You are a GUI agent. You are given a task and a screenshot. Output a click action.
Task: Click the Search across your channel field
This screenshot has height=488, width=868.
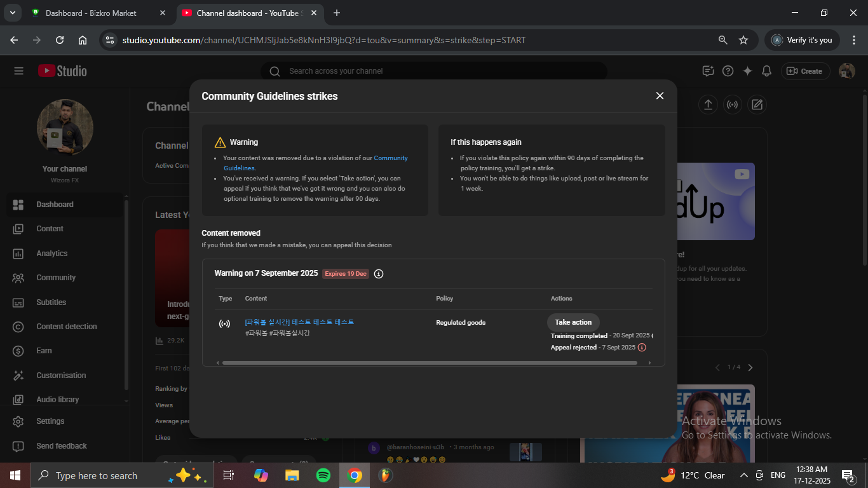point(433,71)
